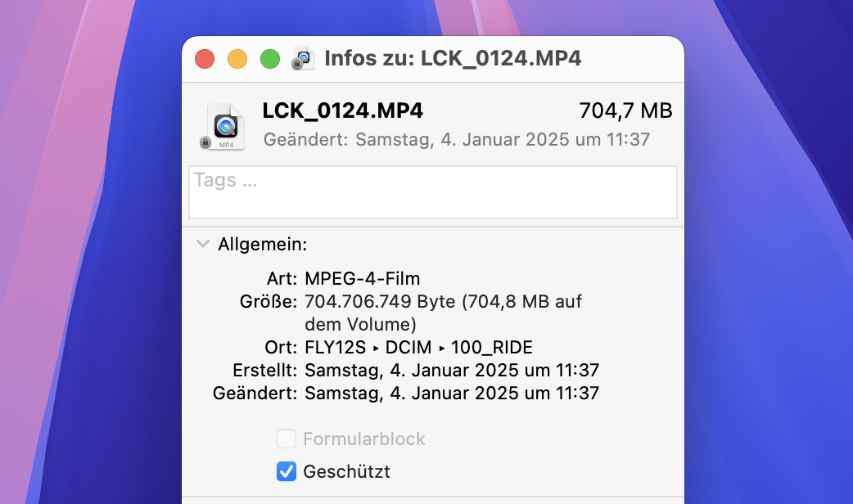
Task: Click the disabled Formularblock checkbox
Action: click(x=287, y=439)
